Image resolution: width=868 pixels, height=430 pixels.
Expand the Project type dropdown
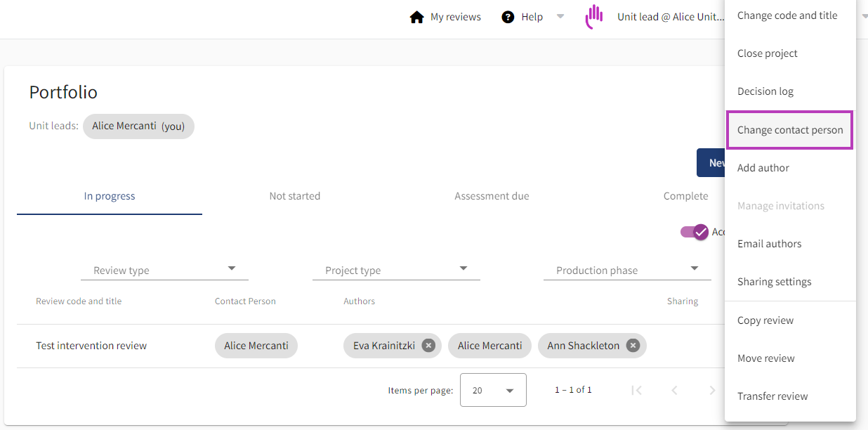tap(463, 268)
